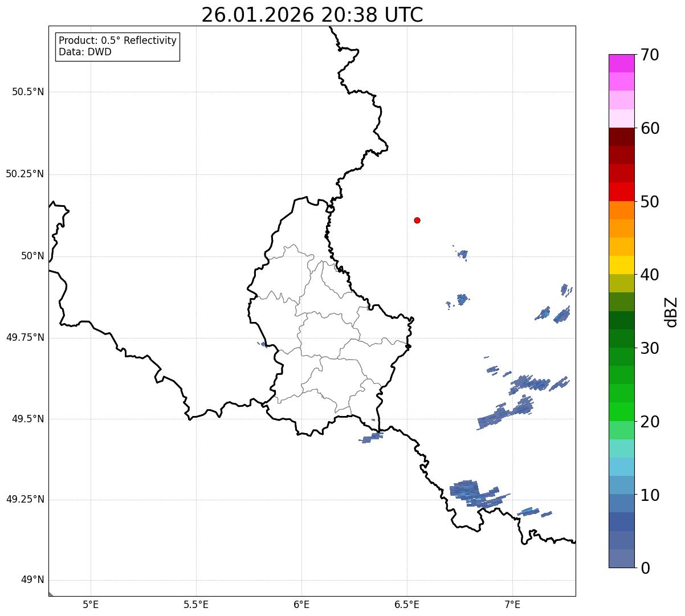685x616 pixels.
Task: Click the yellow colorbar segment at 40 dBZ
Action: pyautogui.click(x=621, y=265)
